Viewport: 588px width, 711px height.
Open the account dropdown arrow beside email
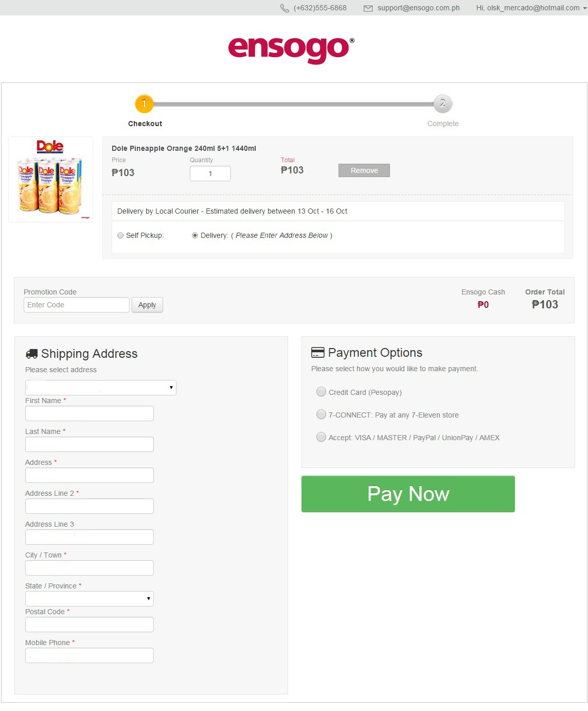point(584,8)
